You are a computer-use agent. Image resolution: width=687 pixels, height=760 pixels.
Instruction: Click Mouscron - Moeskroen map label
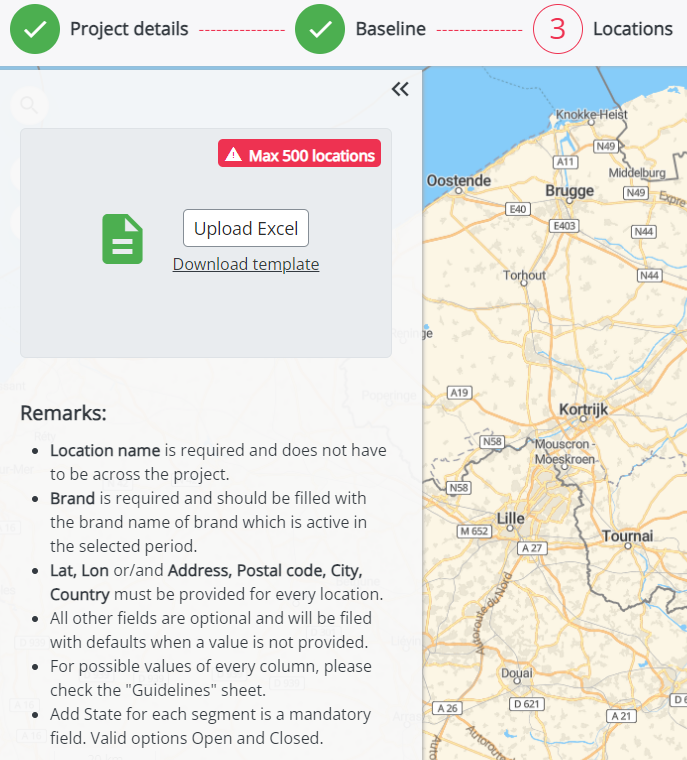pos(565,452)
